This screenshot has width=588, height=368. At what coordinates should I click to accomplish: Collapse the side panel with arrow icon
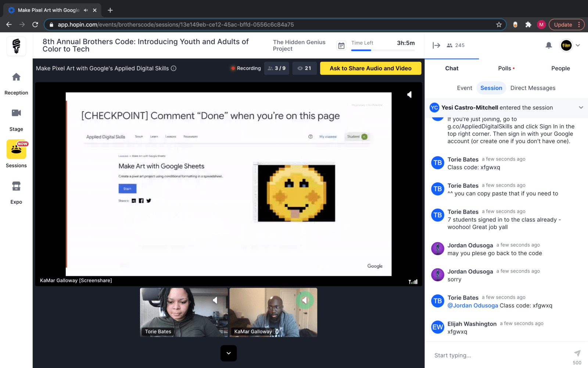pos(436,45)
